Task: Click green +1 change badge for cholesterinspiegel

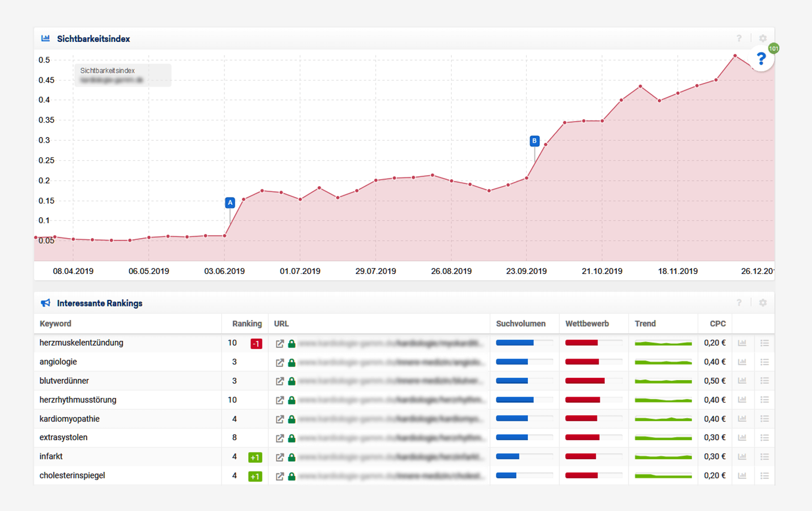Action: [x=255, y=476]
